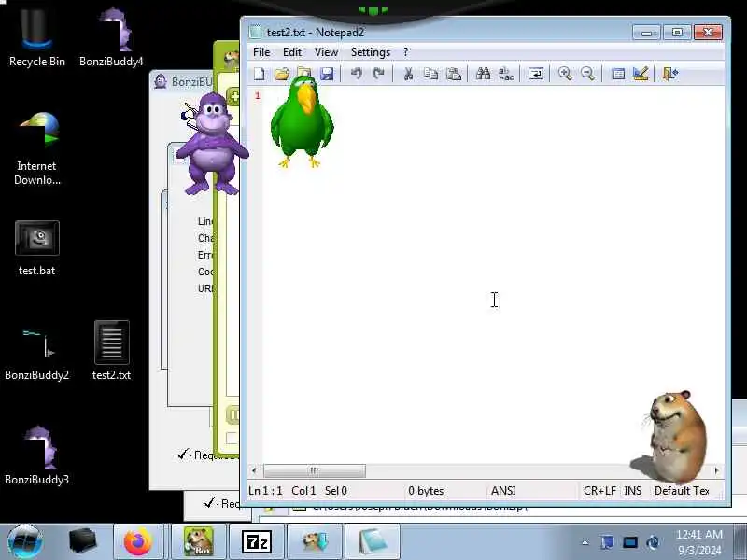Click the Redo arrow icon

pos(379,74)
